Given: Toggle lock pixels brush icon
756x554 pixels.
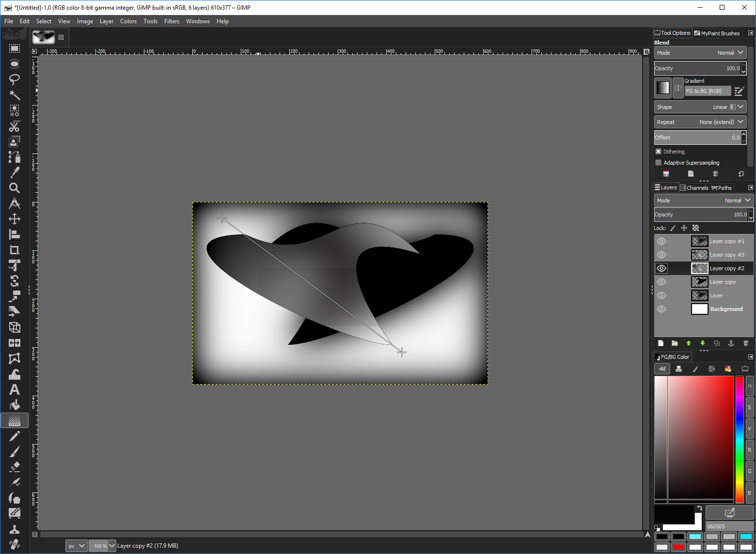Looking at the screenshot, I should (673, 228).
